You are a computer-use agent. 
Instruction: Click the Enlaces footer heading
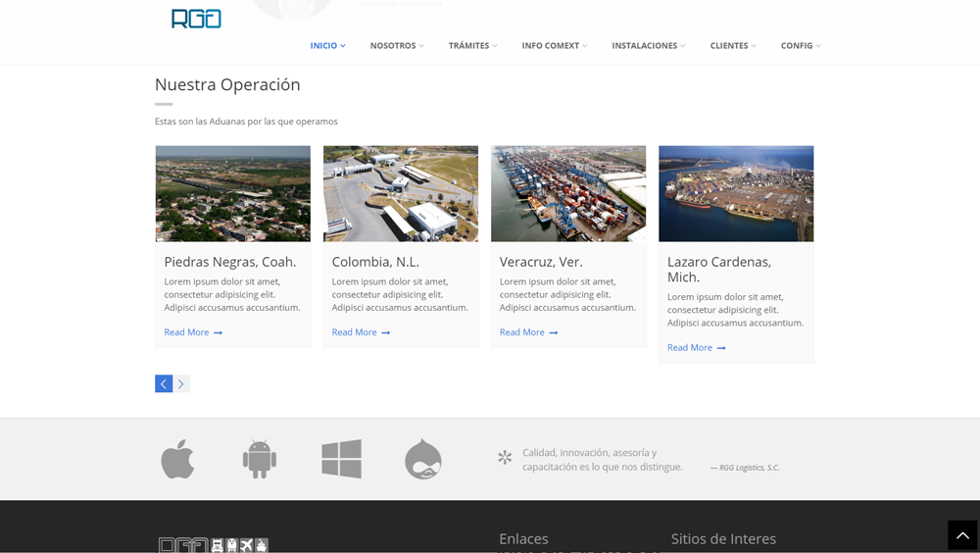click(x=523, y=538)
